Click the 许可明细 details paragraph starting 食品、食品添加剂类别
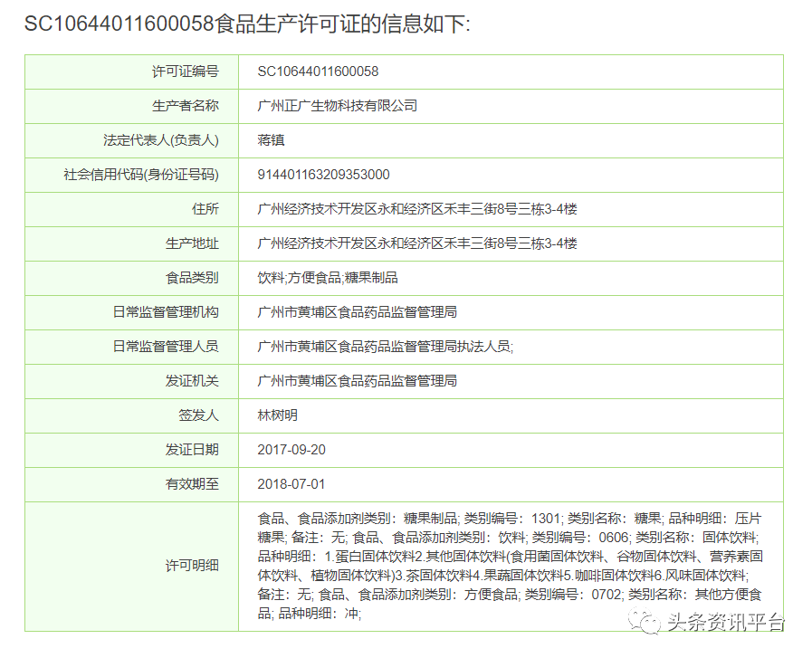 click(510, 566)
